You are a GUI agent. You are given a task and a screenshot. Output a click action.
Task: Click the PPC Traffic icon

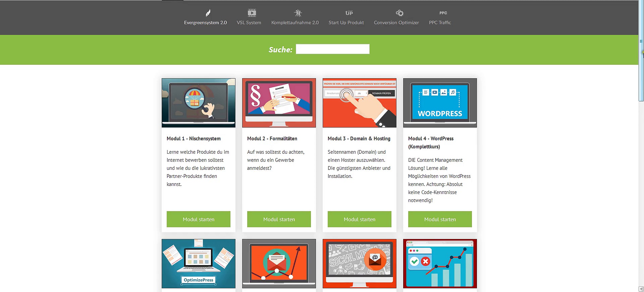point(443,13)
